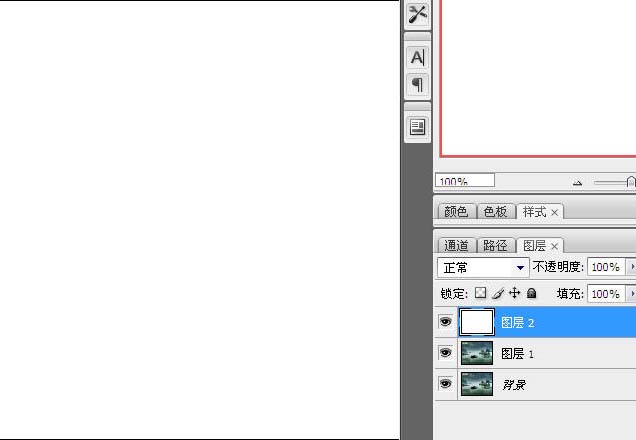Switch to the 通道 tab

(x=456, y=246)
